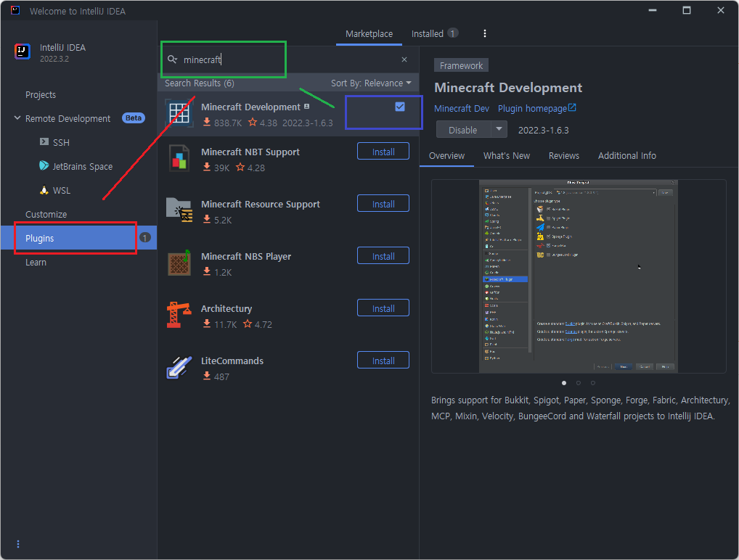Open the plugin preview screenshot thumbnail
This screenshot has width=739, height=560.
pos(579,276)
